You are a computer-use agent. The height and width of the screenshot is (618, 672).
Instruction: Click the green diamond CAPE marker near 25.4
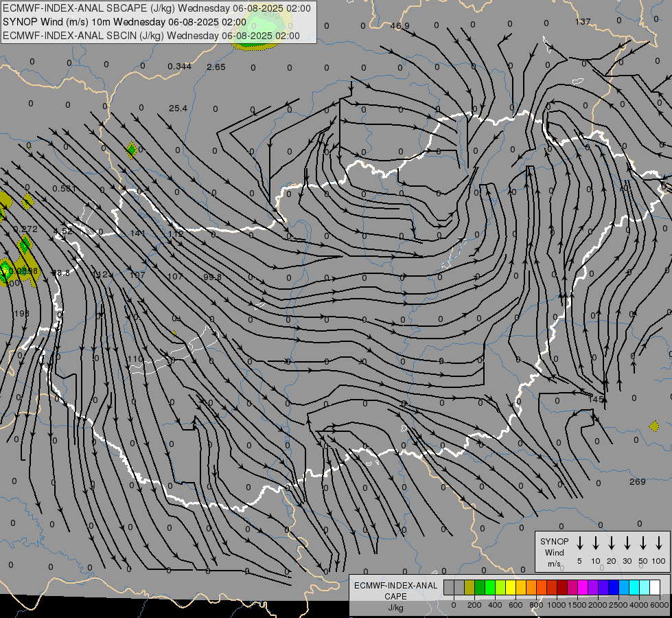coord(132,150)
